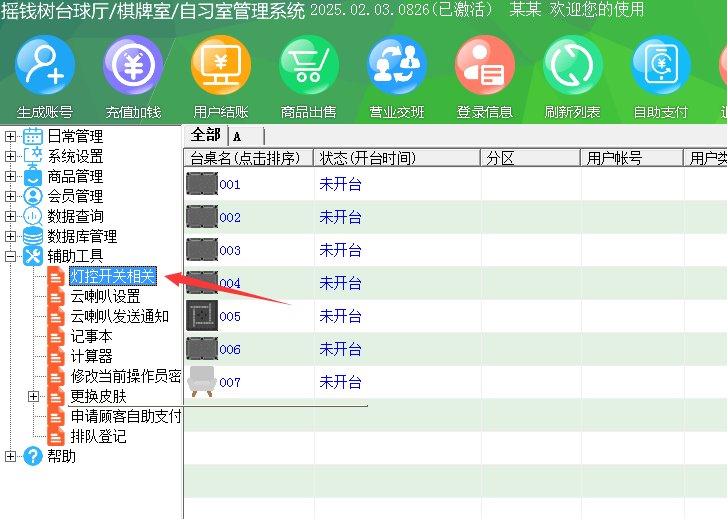The image size is (727, 519).
Task: Open the 自助支付 self-payment icon
Action: pyautogui.click(x=661, y=66)
